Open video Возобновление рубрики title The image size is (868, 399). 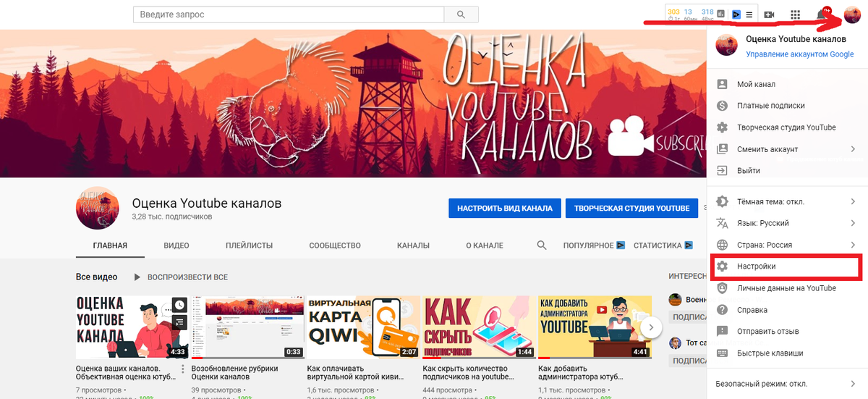pos(234,373)
